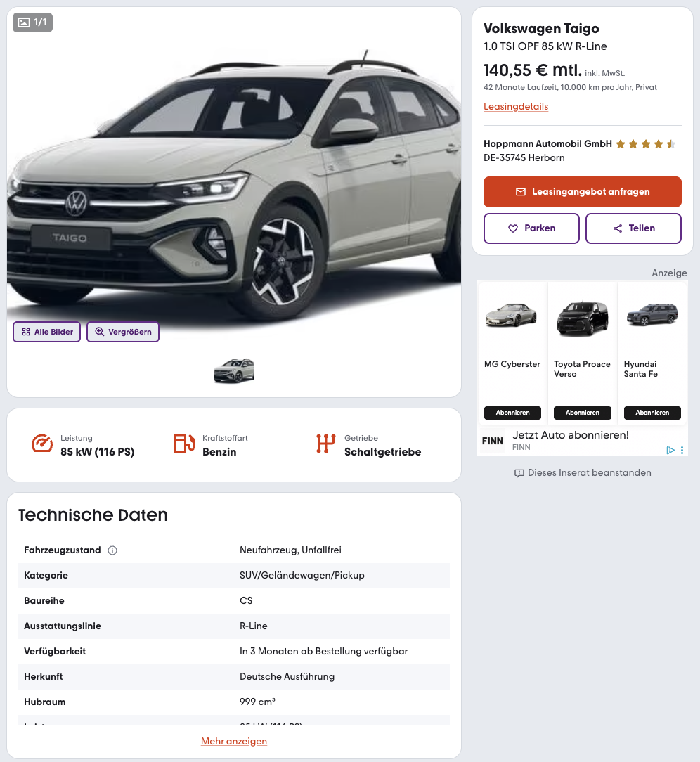Click the FINN logo in the advertisement
This screenshot has height=762, width=700.
492,441
